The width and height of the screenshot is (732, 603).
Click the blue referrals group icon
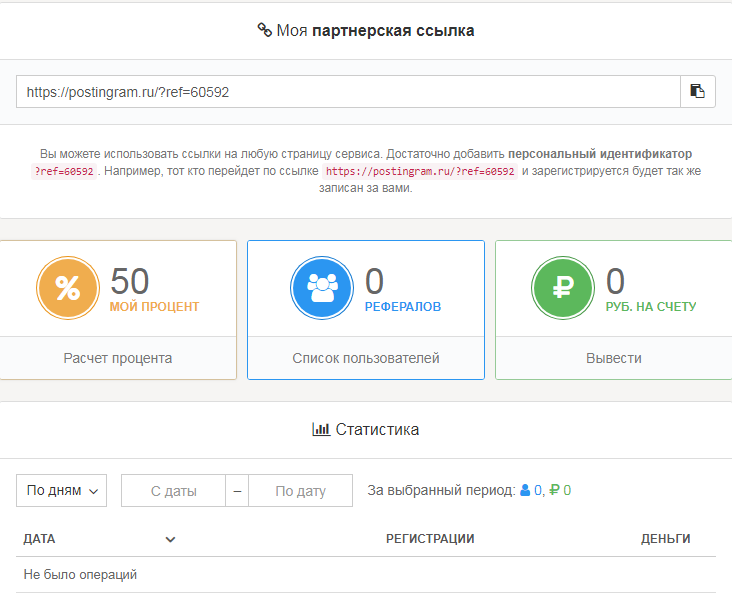322,289
